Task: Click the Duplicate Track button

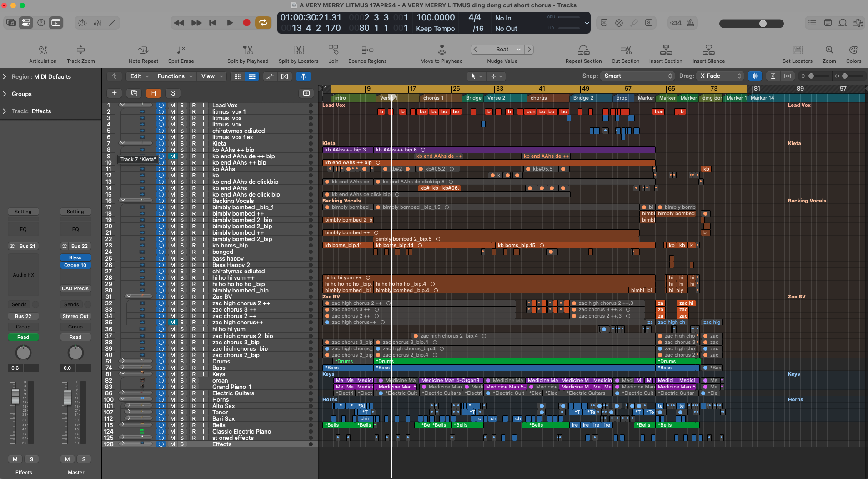Action: pos(134,93)
